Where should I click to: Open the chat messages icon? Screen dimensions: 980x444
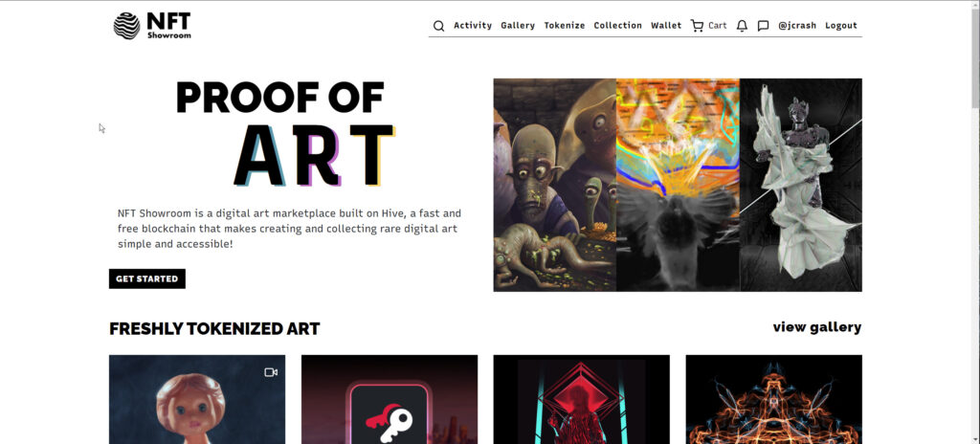tap(763, 26)
